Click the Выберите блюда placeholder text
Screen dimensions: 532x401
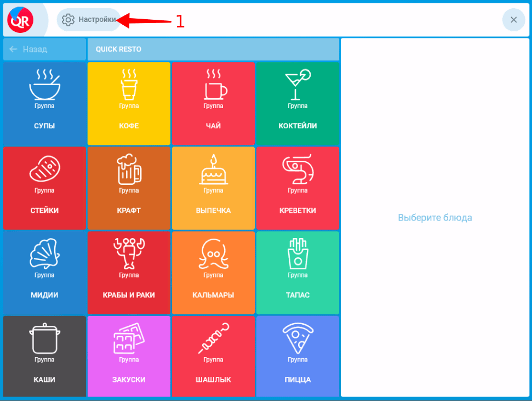click(435, 217)
